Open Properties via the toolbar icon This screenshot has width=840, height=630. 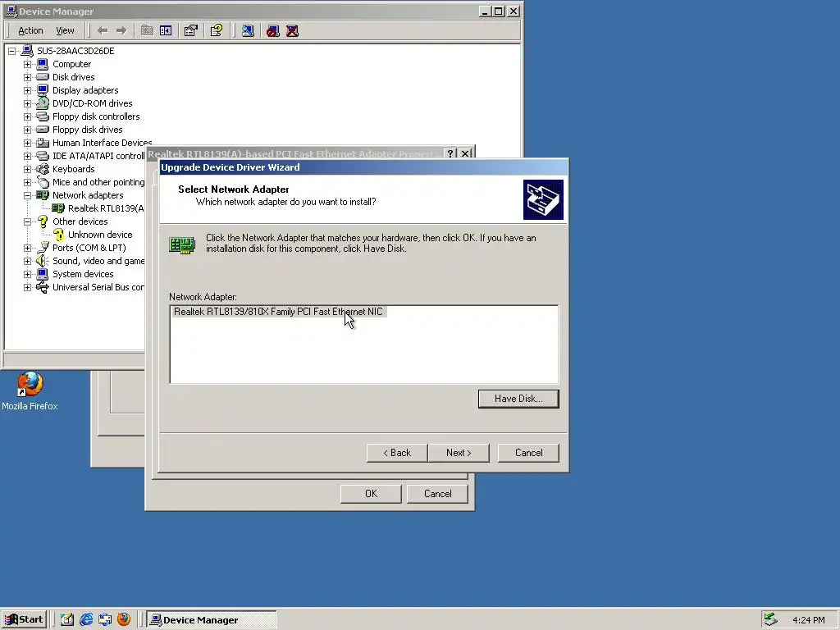(190, 30)
